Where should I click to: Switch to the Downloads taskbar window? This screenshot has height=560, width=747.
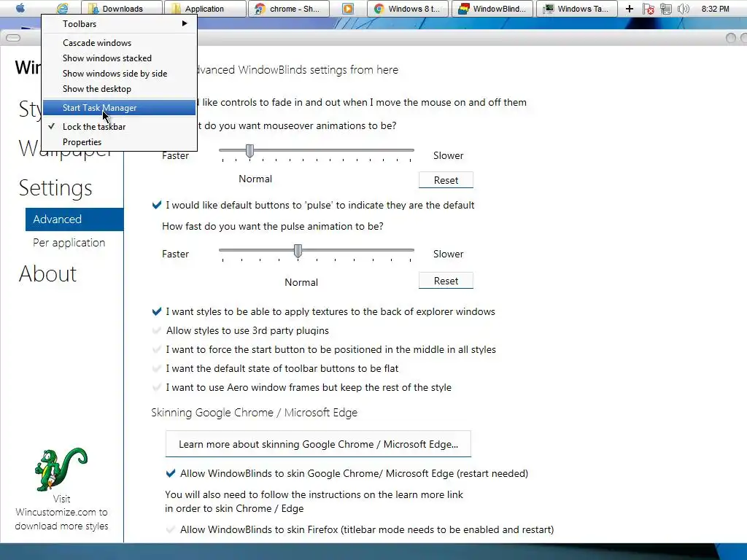pos(122,9)
